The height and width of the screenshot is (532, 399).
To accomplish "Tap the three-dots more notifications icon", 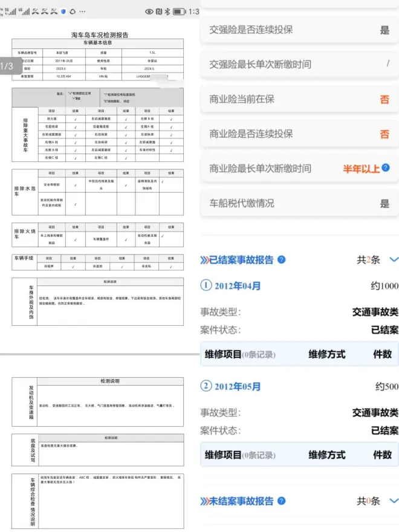I will (x=82, y=11).
